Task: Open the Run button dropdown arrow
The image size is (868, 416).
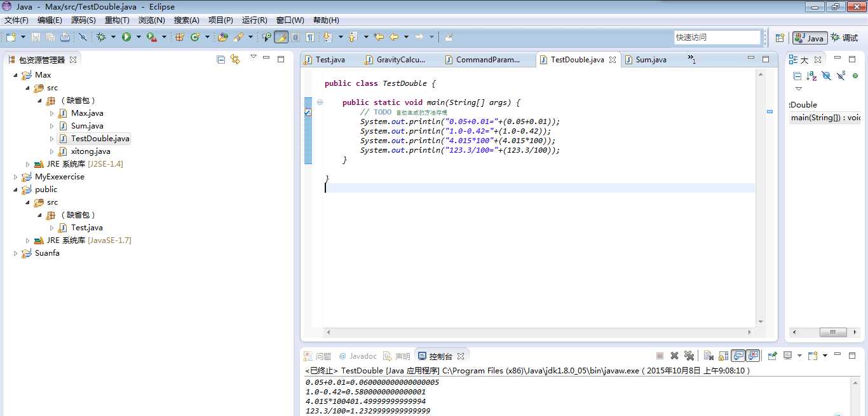Action: coord(138,37)
